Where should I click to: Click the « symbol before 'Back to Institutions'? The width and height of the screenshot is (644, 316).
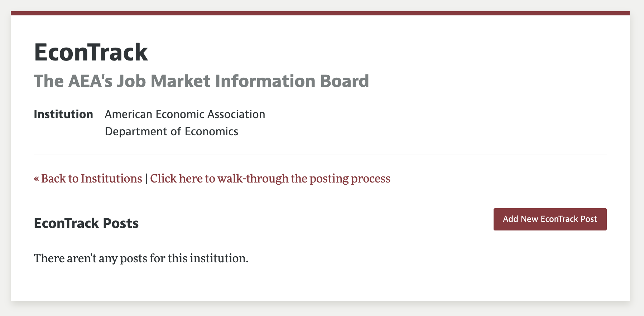(36, 178)
